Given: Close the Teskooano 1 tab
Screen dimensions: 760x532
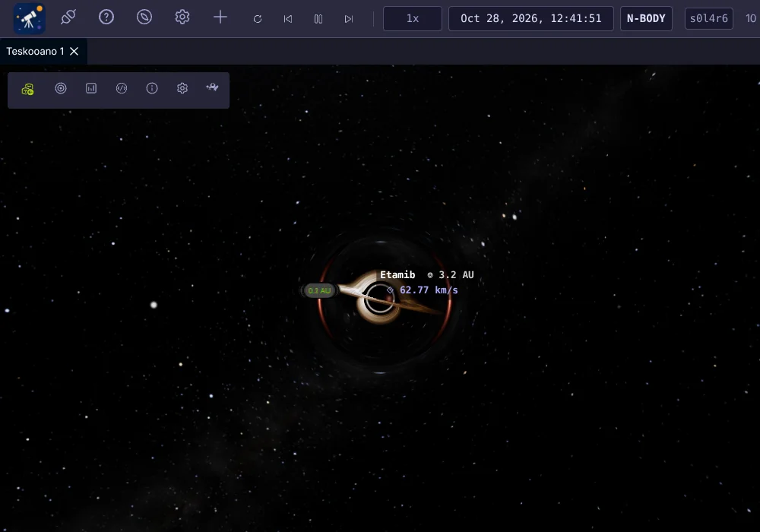Looking at the screenshot, I should coord(74,52).
